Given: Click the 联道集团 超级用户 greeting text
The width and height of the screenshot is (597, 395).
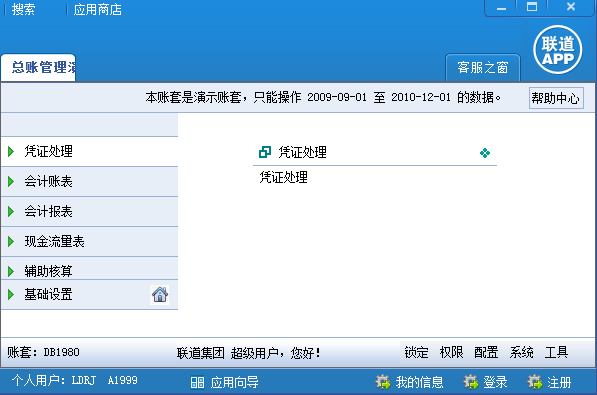Looking at the screenshot, I should click(248, 353).
